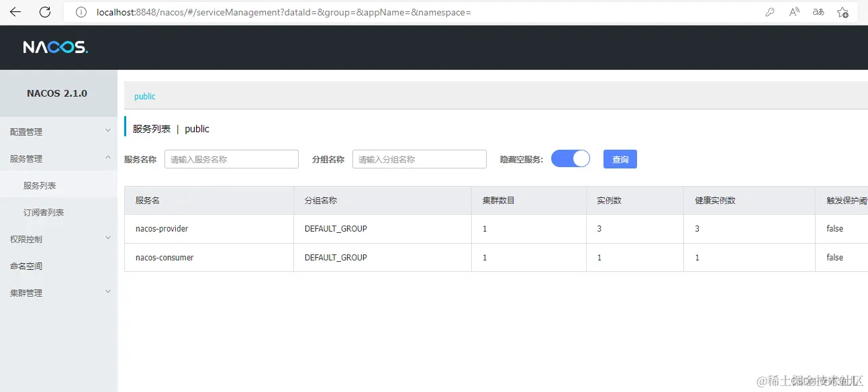The width and height of the screenshot is (868, 392).
Task: Focus the 服务名称 input field
Action: (x=232, y=159)
